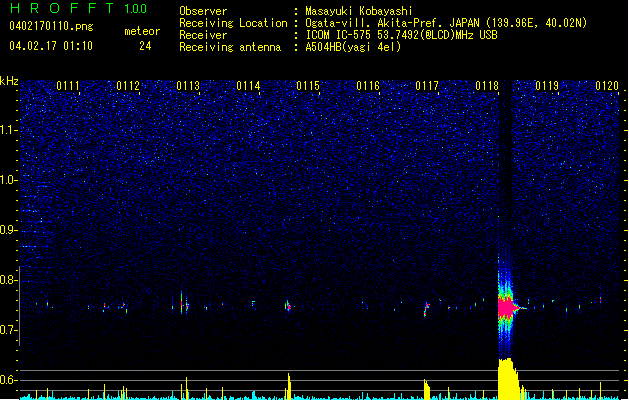Click the A504HB(yagi 4el) antenna text
This screenshot has height=400, width=629.
[x=353, y=47]
